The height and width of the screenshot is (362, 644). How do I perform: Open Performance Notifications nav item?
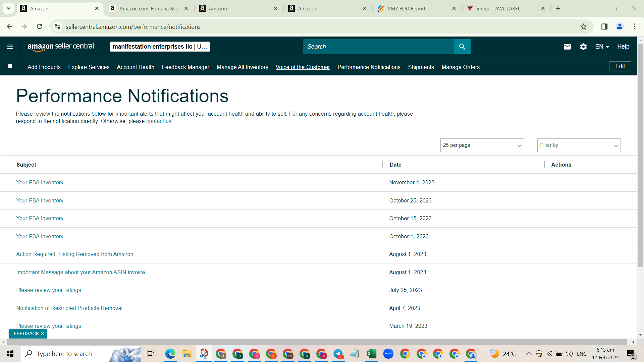[x=369, y=67]
